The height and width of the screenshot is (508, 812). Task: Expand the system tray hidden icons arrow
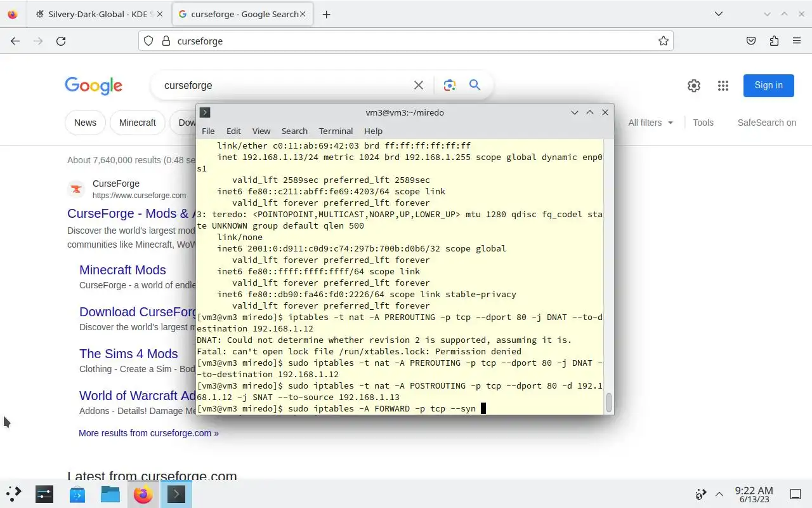click(x=719, y=494)
